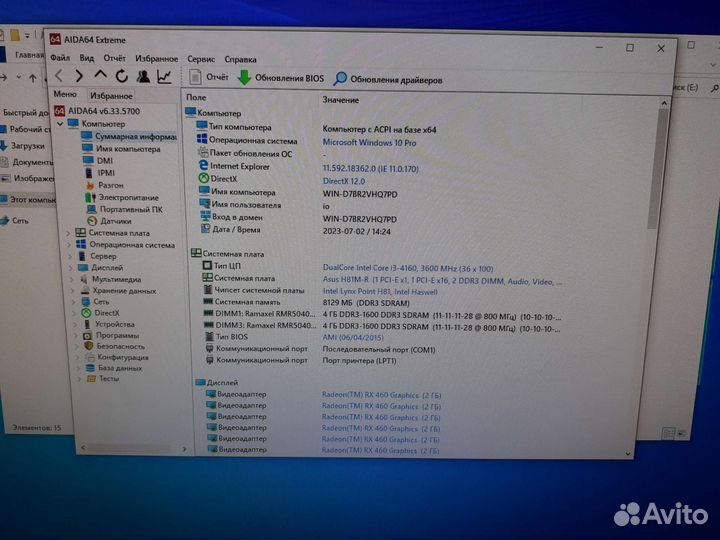Click the Конфигурация tree icon
720x540 pixels.
(x=90, y=357)
